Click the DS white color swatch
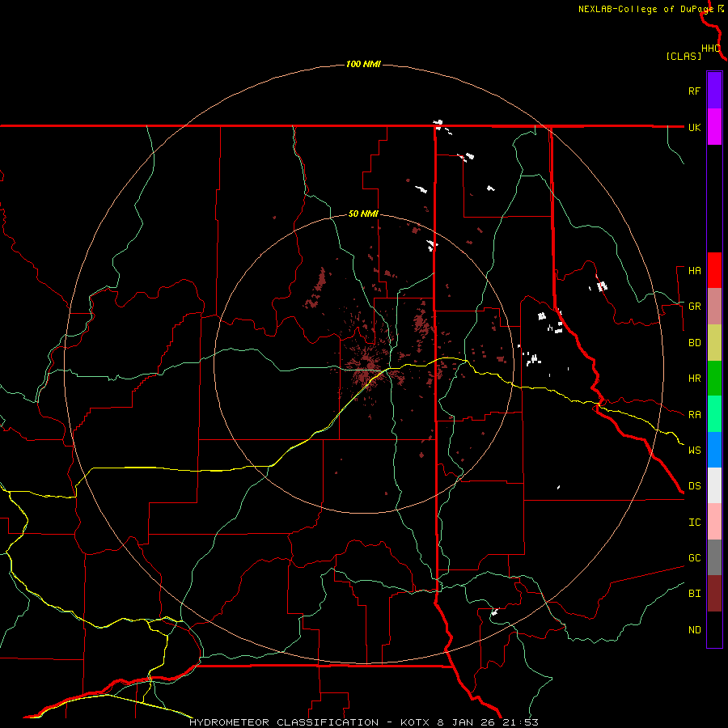The image size is (728, 728). click(714, 485)
